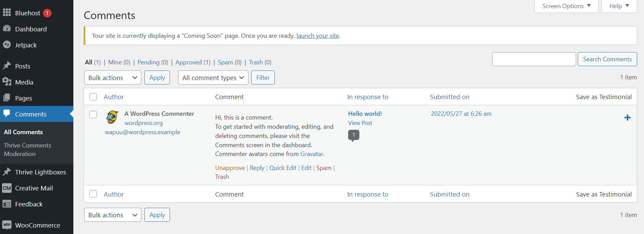
Task: Expand the Help panel
Action: tap(619, 6)
